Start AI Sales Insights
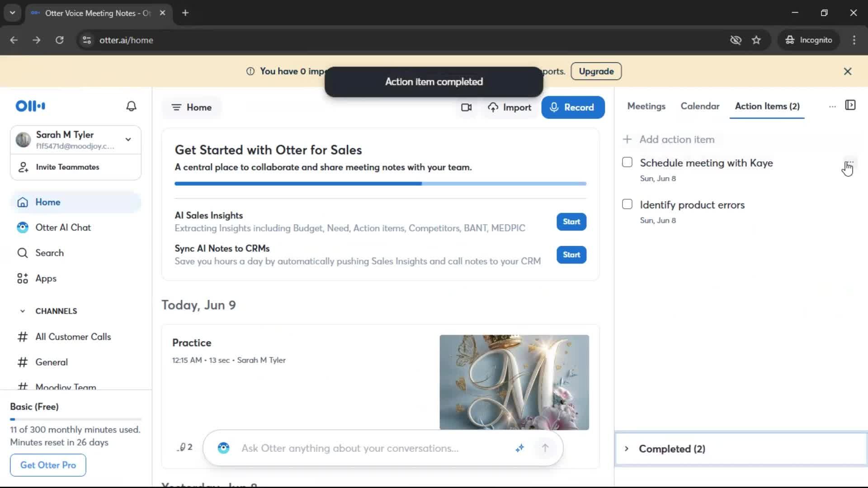 tap(571, 222)
